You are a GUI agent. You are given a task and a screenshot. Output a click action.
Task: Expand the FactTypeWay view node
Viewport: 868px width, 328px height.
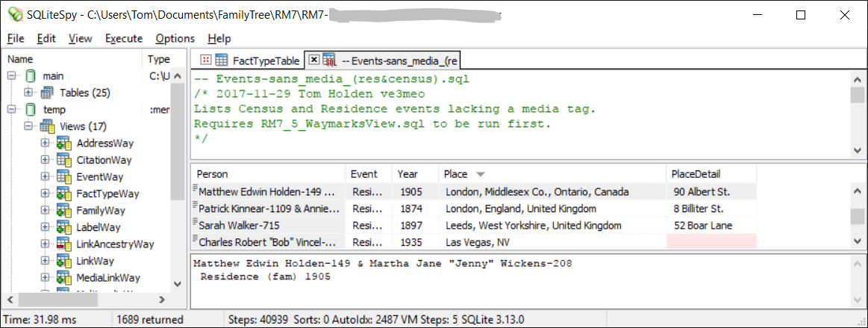[46, 194]
